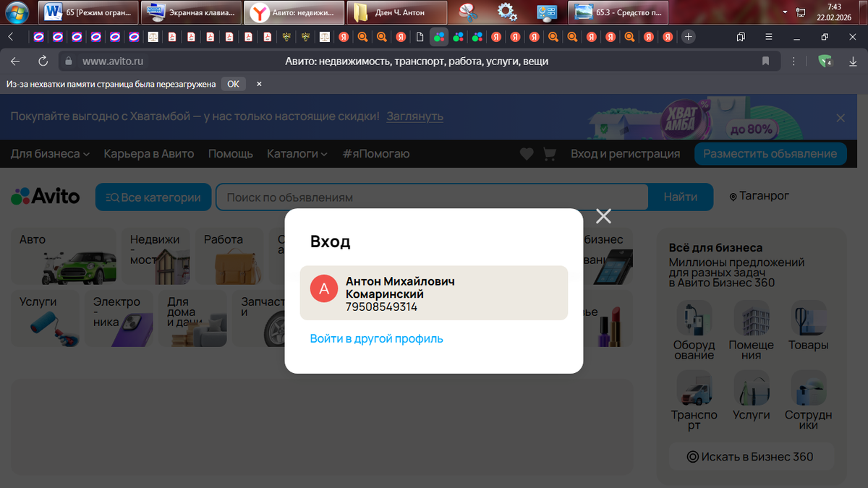Open Карьера в Авито page
Viewport: 868px width, 488px height.
point(149,153)
